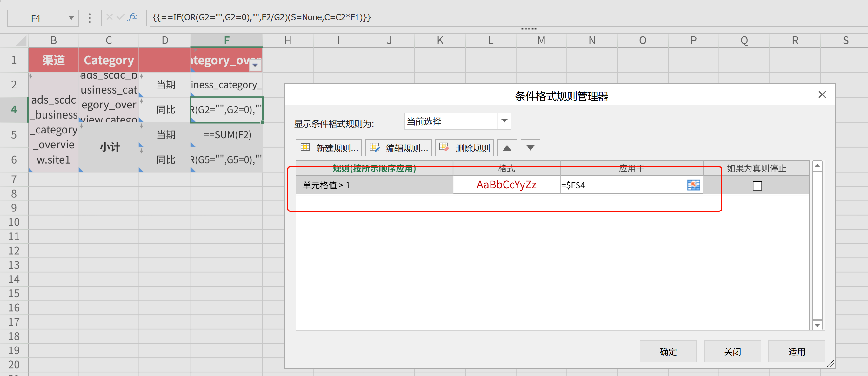Viewport: 868px width, 376px height.
Task: Click the confirm entry icon in formula bar
Action: click(x=120, y=17)
